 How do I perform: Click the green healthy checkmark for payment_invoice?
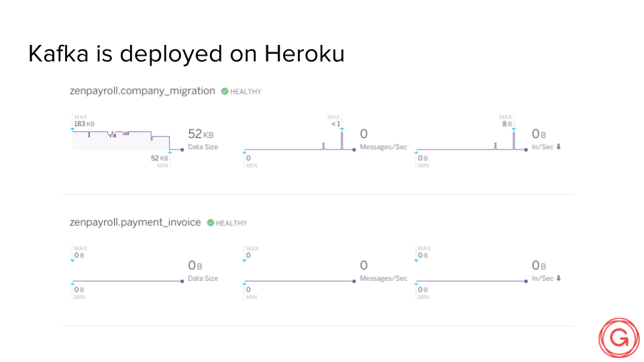[x=210, y=223]
